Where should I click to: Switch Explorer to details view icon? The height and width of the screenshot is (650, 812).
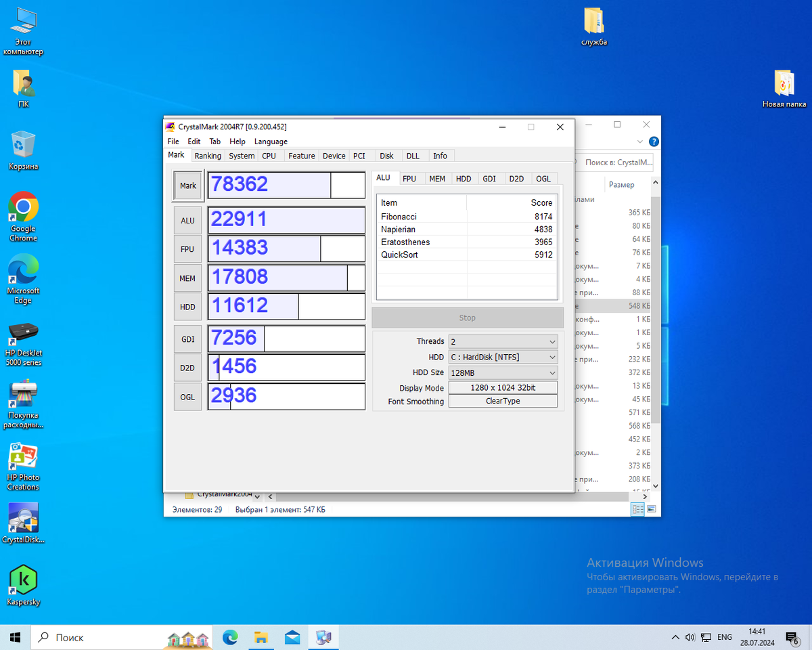click(637, 509)
